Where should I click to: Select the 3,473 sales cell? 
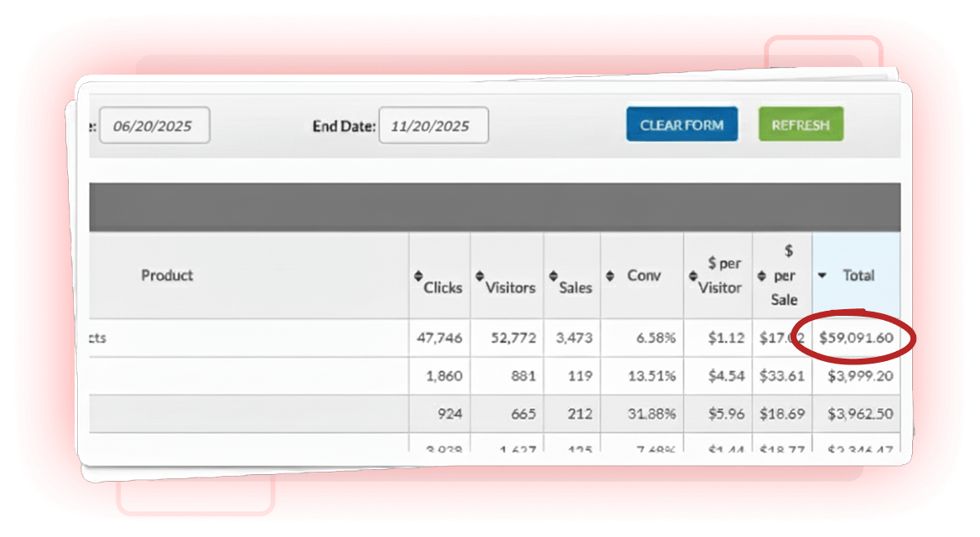click(x=573, y=338)
